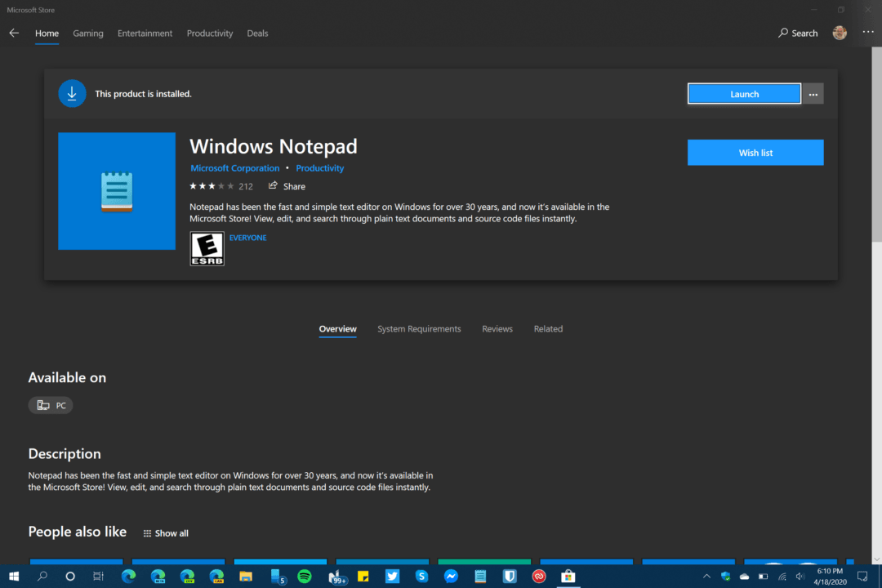Click the ESRB Everyone rating icon
Viewport: 882px width, 588px height.
[x=207, y=248]
